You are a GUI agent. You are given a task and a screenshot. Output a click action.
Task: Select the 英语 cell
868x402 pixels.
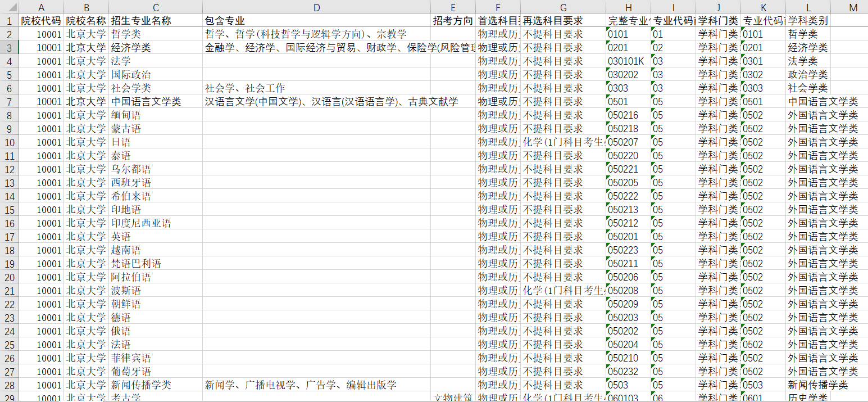tap(156, 237)
